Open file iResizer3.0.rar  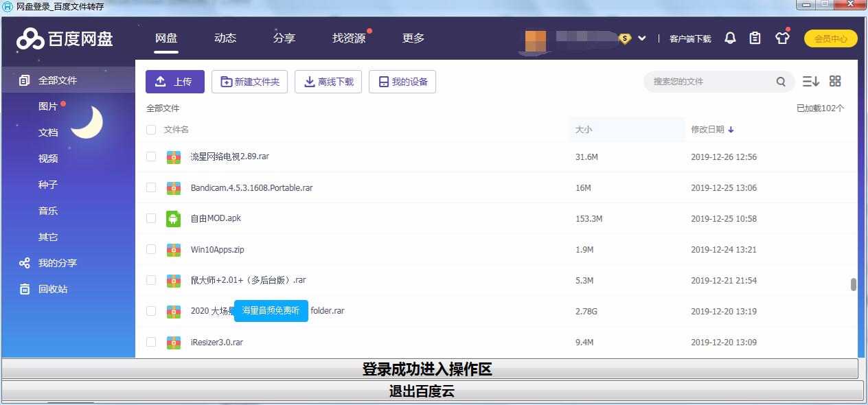(x=216, y=342)
